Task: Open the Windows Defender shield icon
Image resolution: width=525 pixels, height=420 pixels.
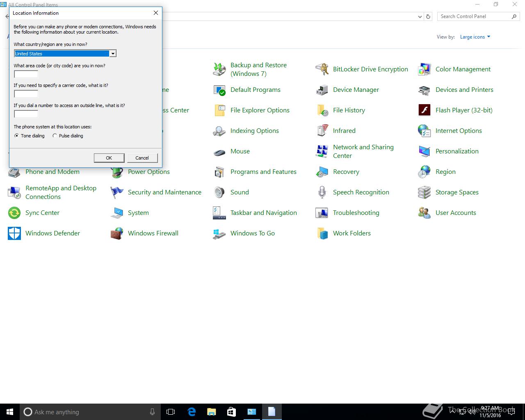Action: (14, 233)
